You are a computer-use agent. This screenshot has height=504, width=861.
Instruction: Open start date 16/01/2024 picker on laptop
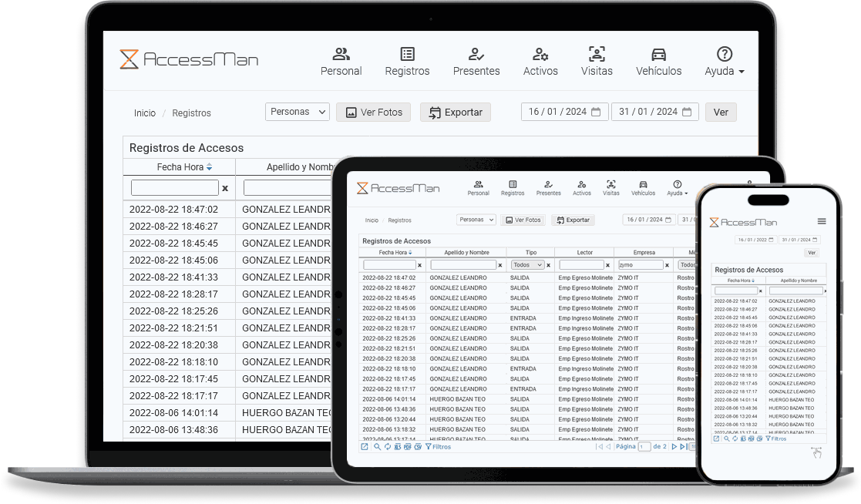[x=565, y=112]
